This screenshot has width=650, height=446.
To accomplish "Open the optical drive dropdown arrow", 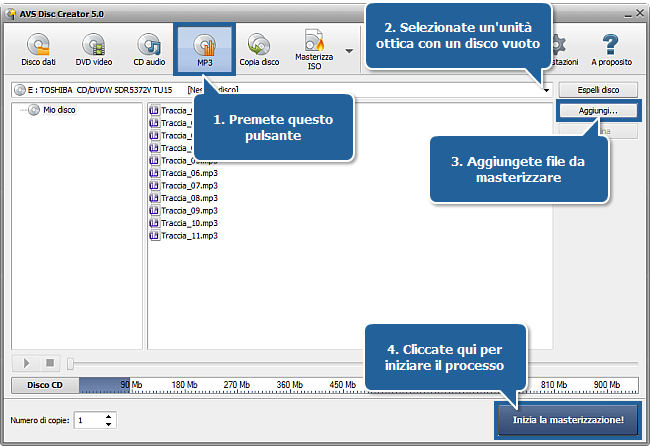I will point(546,90).
